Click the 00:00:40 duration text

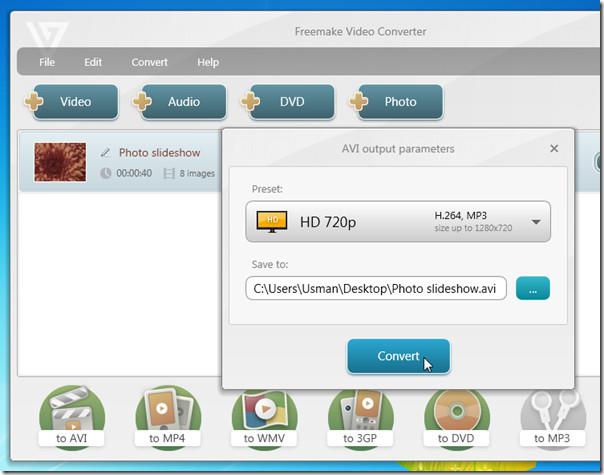coord(134,173)
